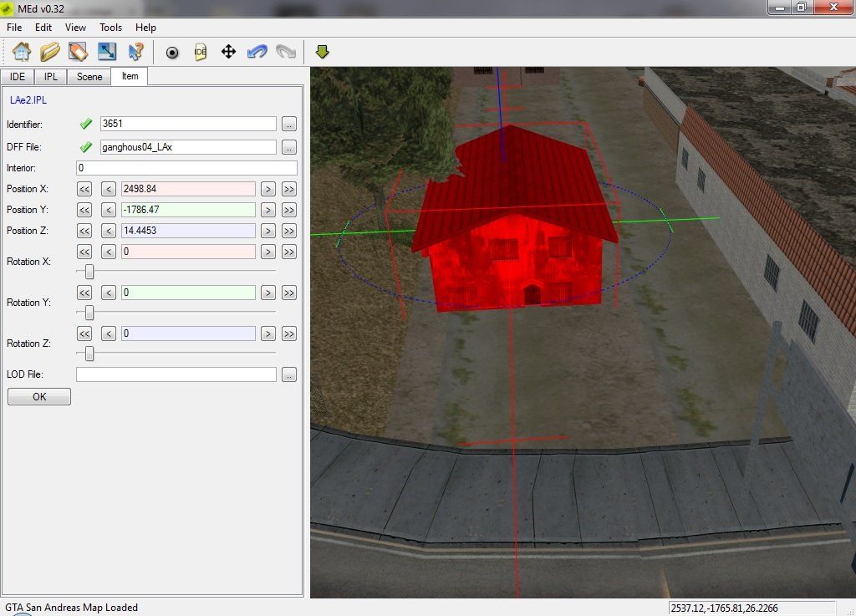Click the blue picture with arrow icon
856x616 pixels.
(107, 52)
